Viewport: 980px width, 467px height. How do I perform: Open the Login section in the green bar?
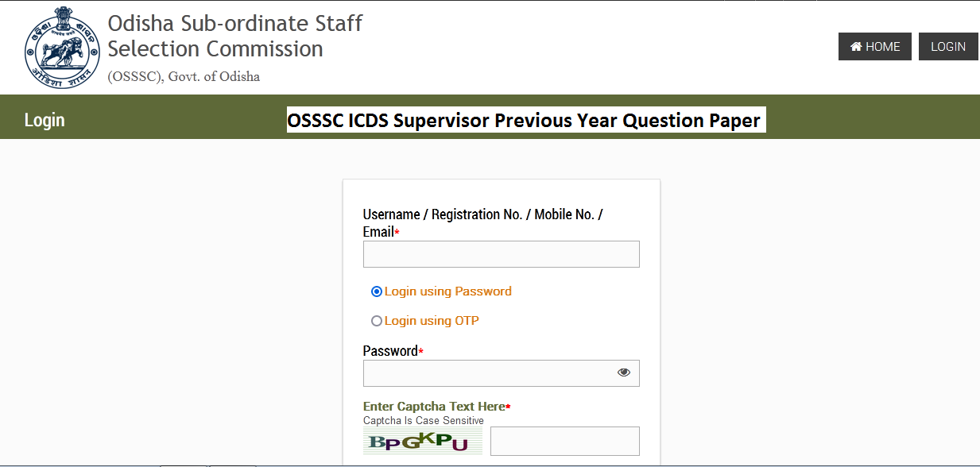click(x=45, y=120)
